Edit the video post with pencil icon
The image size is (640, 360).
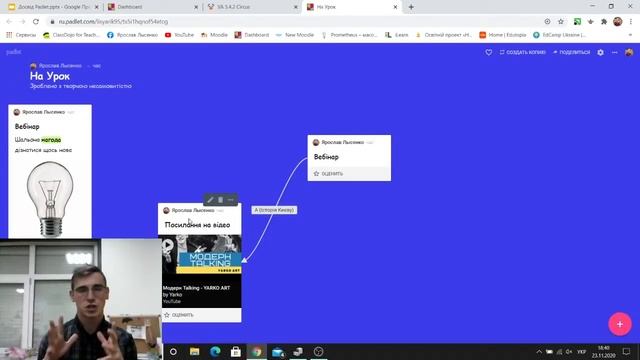point(210,200)
